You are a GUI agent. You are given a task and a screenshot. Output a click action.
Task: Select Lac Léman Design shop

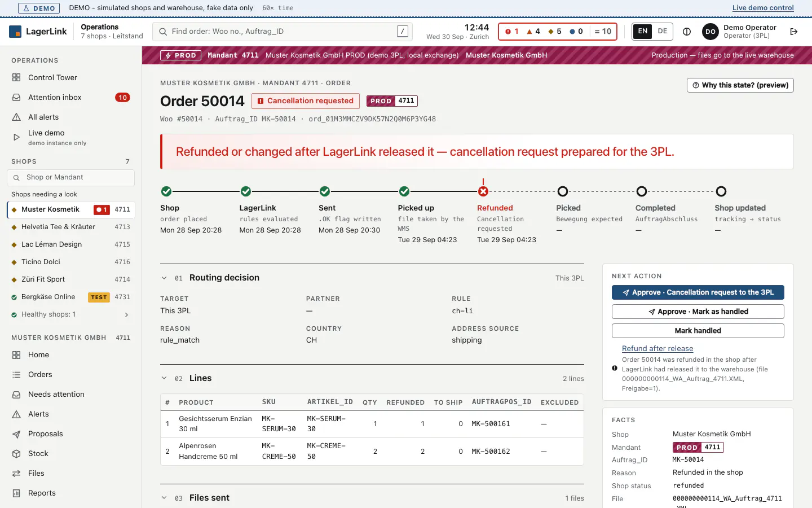tap(70, 244)
